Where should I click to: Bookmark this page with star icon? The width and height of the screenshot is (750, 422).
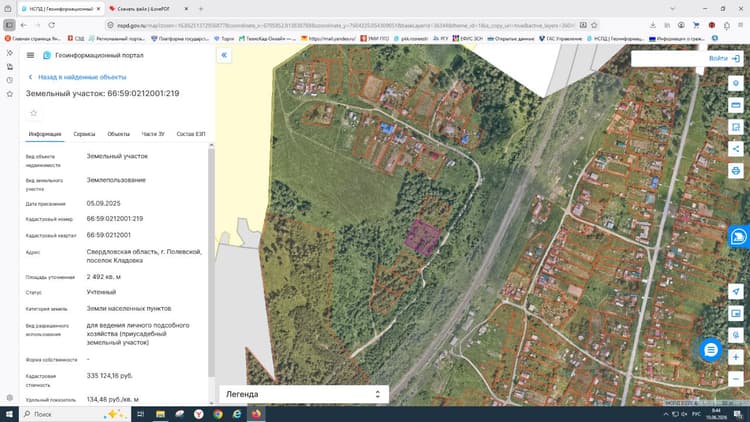pyautogui.click(x=594, y=25)
